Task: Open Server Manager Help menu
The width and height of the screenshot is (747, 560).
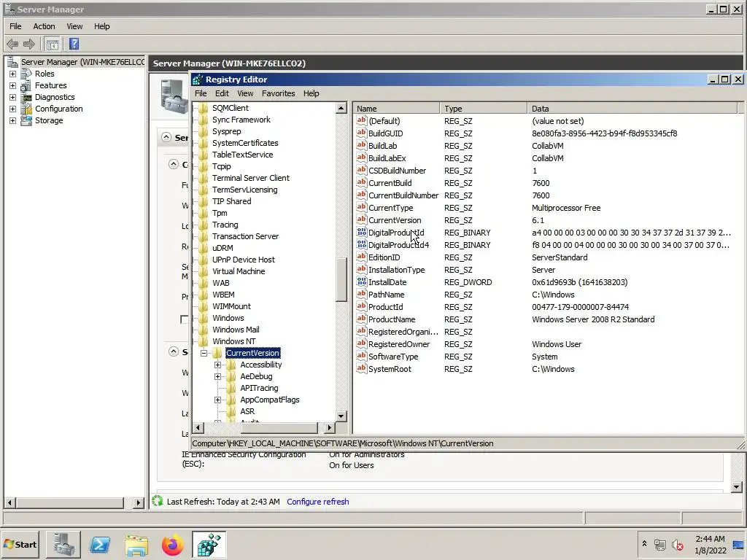Action: coord(101,26)
